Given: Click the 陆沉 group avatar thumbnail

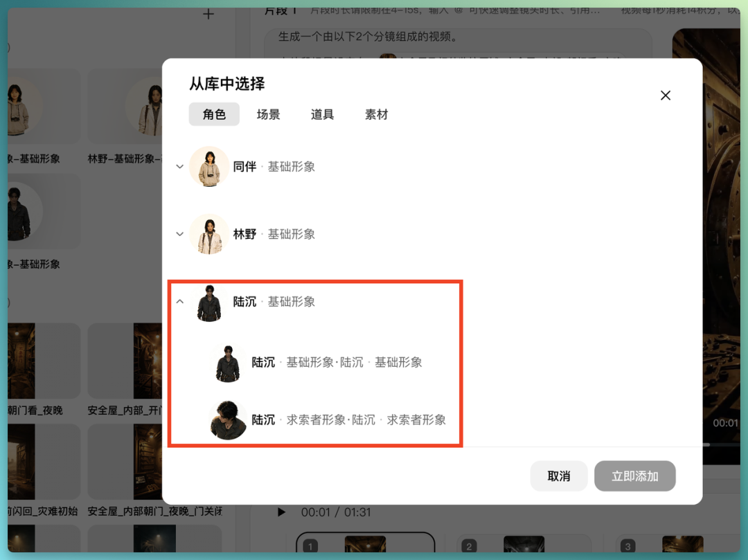Looking at the screenshot, I should click(209, 302).
